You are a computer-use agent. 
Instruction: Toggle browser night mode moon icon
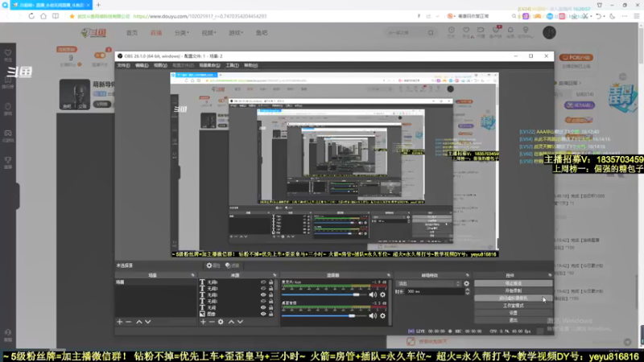613,16
